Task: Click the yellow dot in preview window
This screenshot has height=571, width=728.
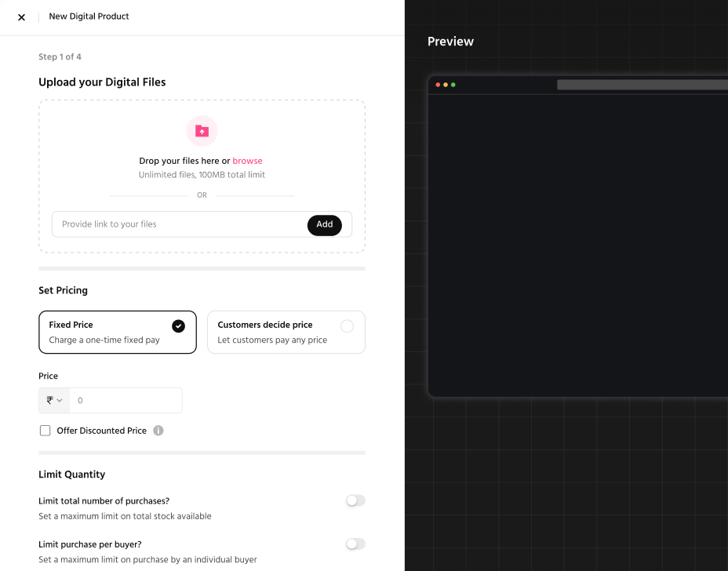Action: 446,85
